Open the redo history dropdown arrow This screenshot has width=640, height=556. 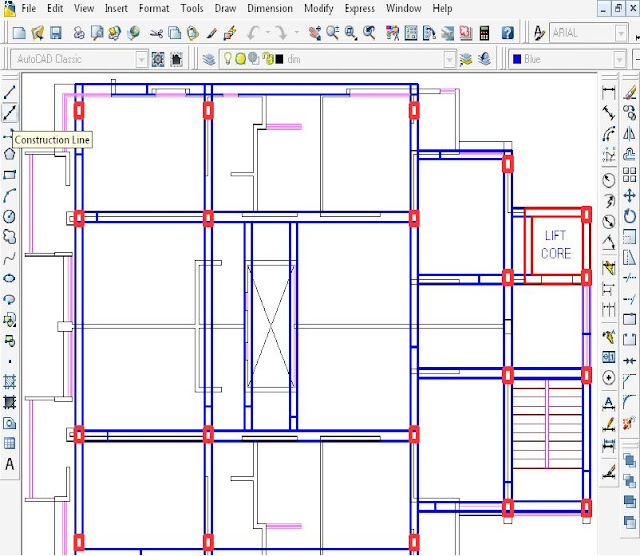tap(296, 32)
